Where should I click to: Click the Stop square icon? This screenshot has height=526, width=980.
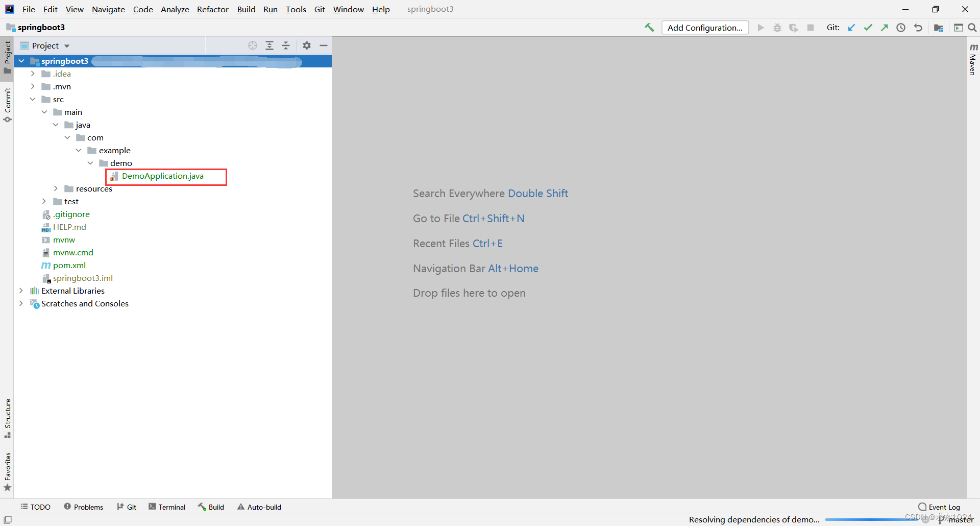pos(810,28)
